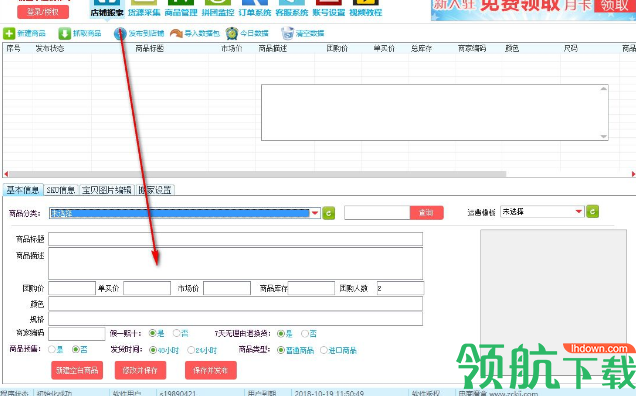Switch to the SEO信息 tab
This screenshot has width=636, height=396.
pos(61,190)
